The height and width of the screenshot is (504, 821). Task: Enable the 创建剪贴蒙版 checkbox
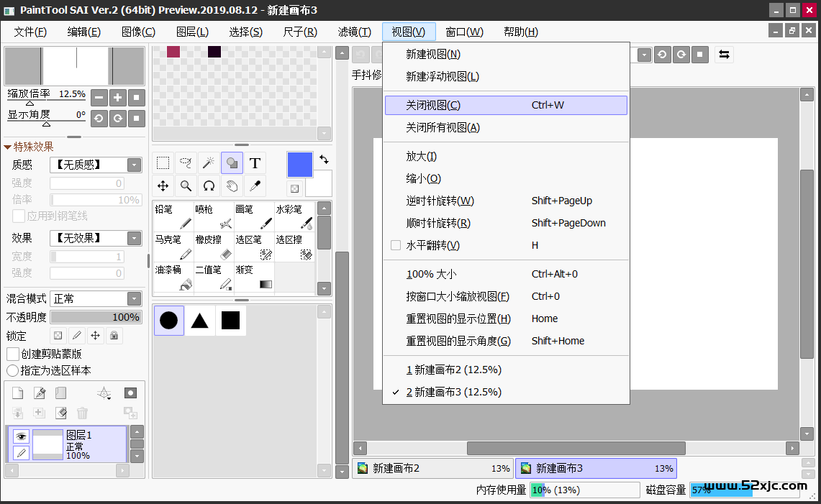(x=13, y=354)
